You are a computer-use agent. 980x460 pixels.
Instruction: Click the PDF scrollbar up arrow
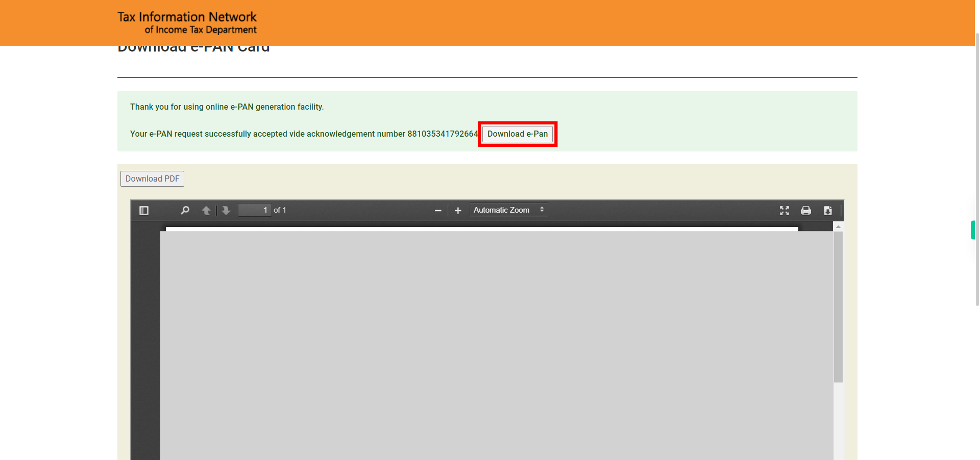click(x=838, y=226)
